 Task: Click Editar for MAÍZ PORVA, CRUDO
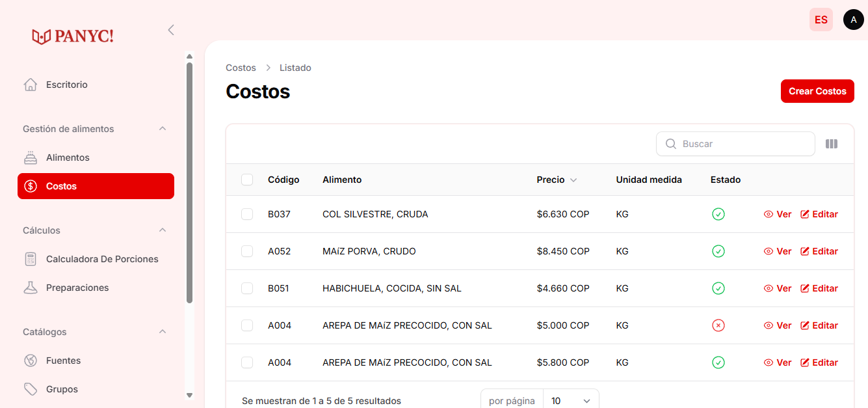pos(819,251)
